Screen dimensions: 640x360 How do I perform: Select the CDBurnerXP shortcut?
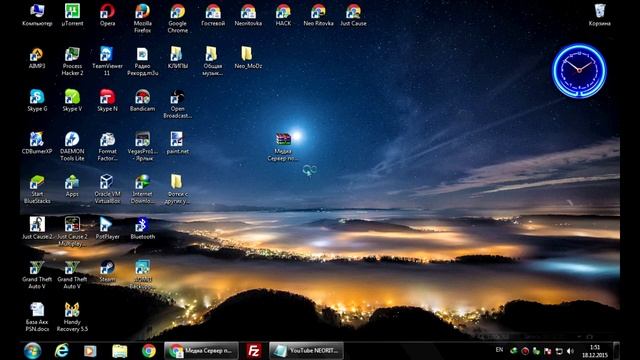tap(37, 143)
